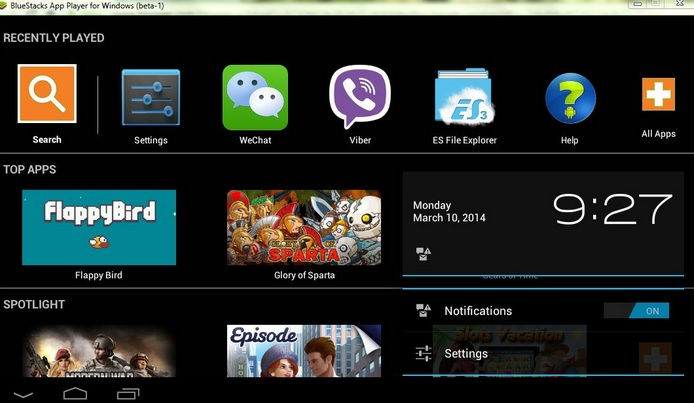Open the All Apps plus icon
Image resolution: width=694 pixels, height=403 pixels.
point(659,94)
